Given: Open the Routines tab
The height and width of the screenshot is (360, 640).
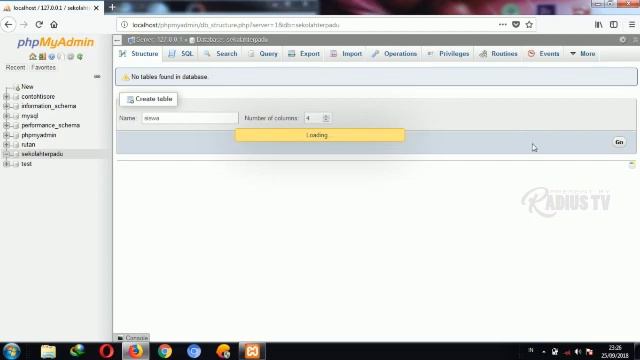Looking at the screenshot, I should (499, 53).
